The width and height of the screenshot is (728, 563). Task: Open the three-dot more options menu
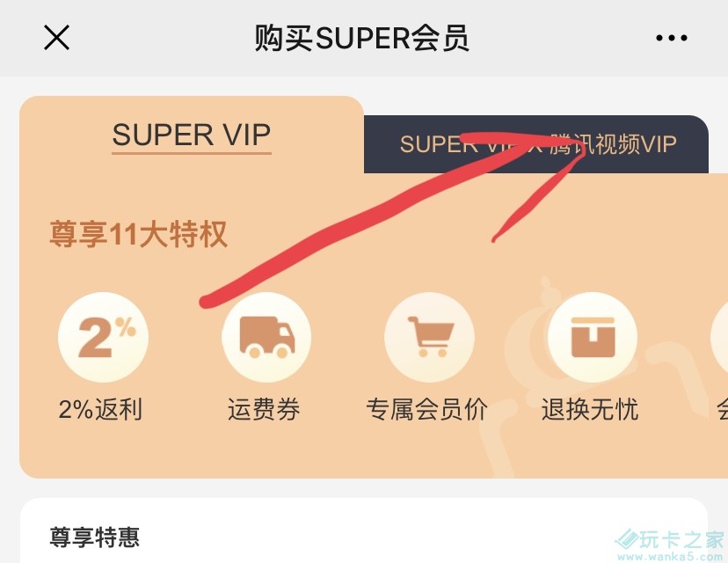click(672, 38)
